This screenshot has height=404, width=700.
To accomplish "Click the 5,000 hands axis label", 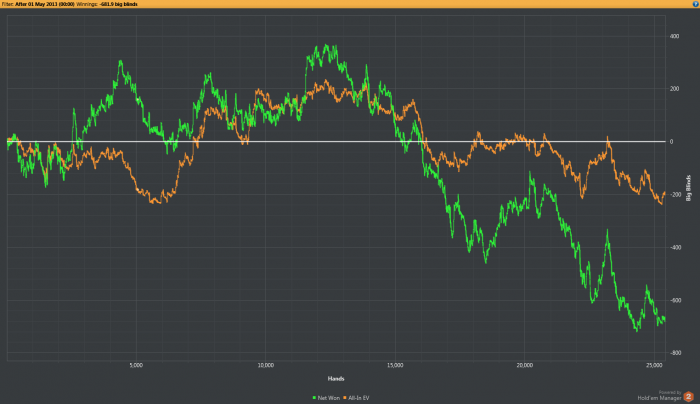I will [x=136, y=365].
